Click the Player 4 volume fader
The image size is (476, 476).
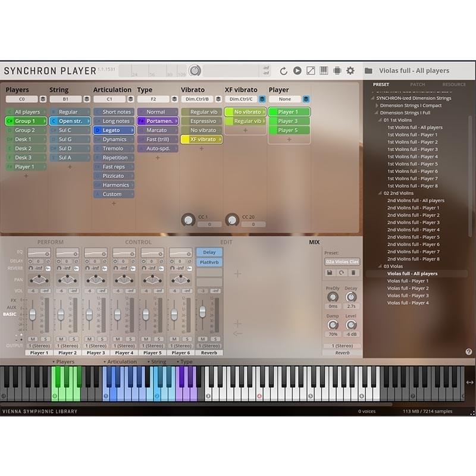coord(118,314)
